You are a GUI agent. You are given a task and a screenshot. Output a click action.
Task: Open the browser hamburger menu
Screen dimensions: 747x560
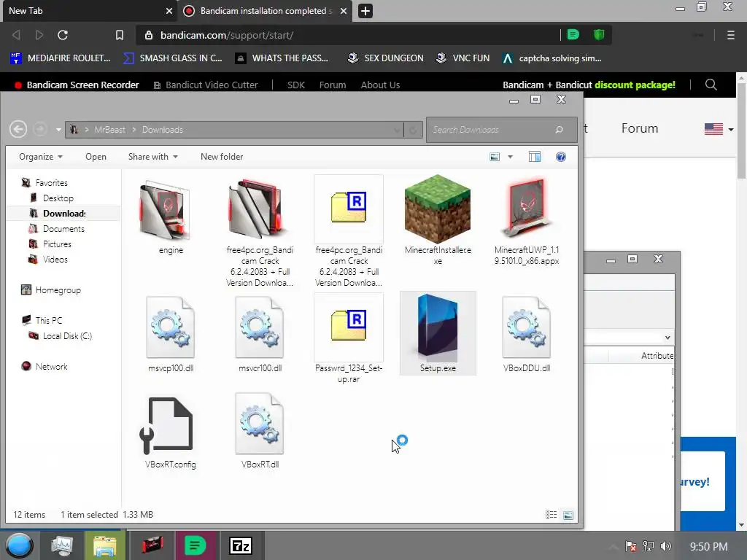pyautogui.click(x=730, y=35)
